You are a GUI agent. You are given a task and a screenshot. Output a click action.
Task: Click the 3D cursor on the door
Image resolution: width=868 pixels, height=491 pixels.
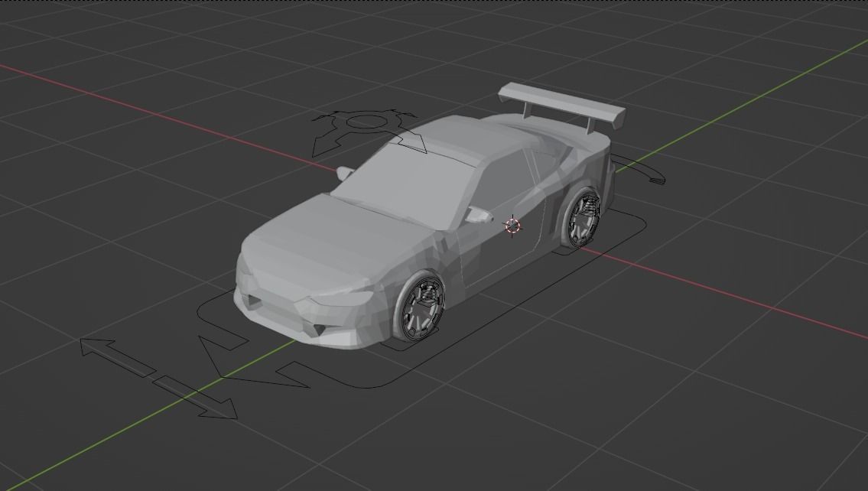(512, 226)
